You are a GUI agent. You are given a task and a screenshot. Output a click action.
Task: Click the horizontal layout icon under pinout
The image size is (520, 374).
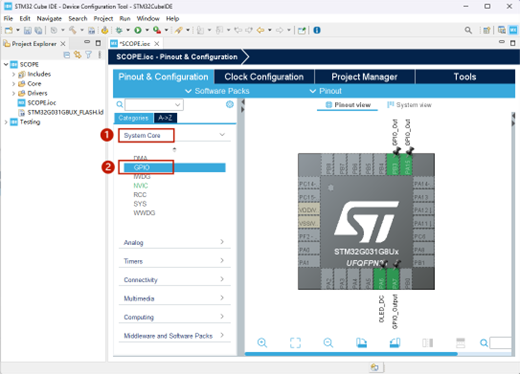460,343
